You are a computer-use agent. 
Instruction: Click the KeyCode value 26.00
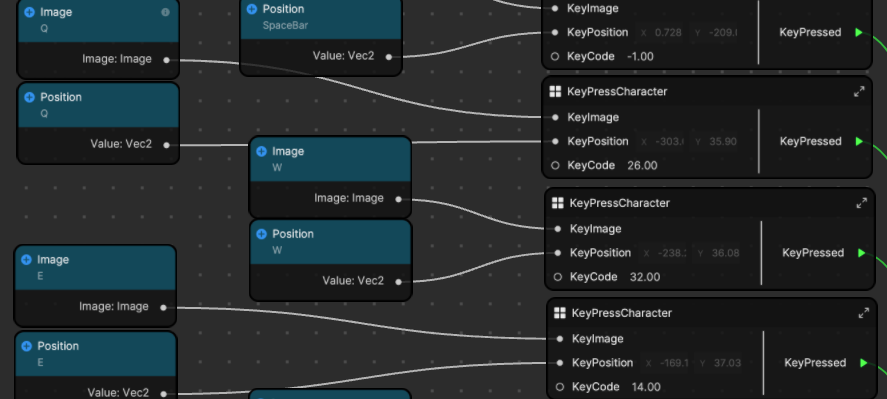[642, 165]
